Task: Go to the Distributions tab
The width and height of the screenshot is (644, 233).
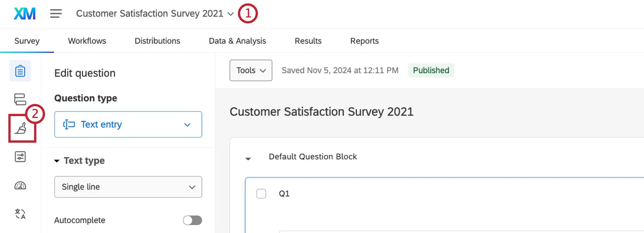Action: pyautogui.click(x=158, y=41)
